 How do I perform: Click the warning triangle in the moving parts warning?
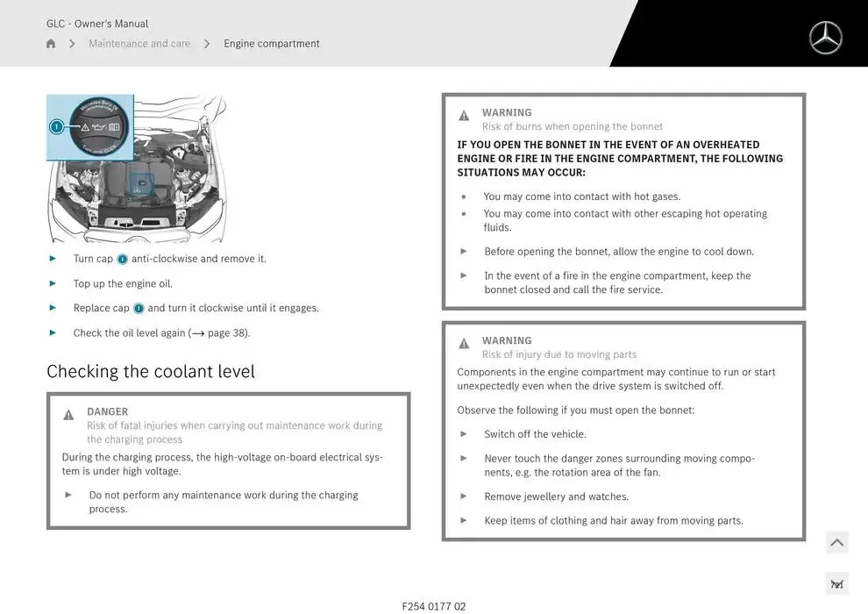coord(464,344)
